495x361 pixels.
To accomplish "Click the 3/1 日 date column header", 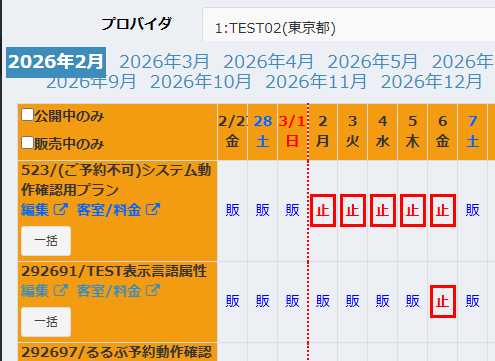I will [x=292, y=132].
